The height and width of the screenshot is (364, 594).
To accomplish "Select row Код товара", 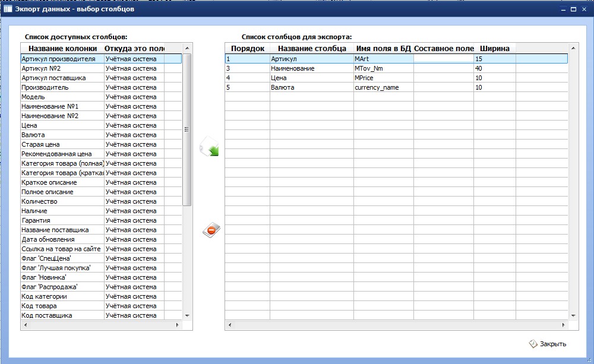I will (x=101, y=306).
